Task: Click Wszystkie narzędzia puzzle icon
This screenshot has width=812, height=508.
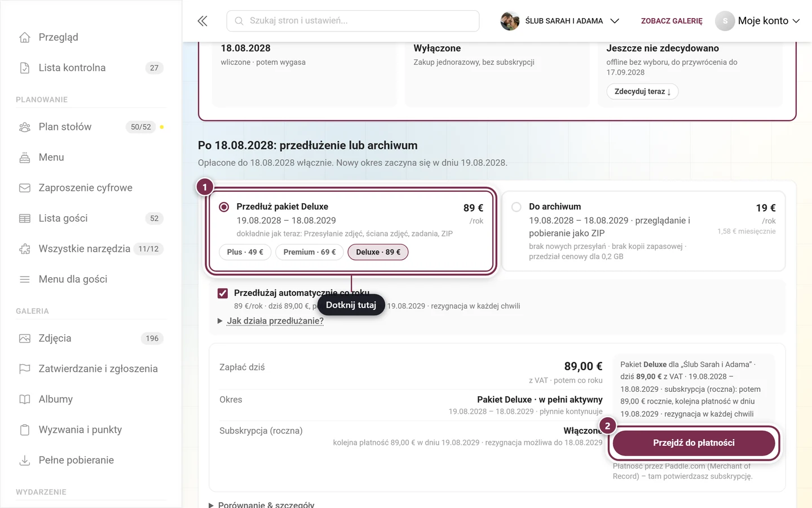Action: [x=25, y=249]
